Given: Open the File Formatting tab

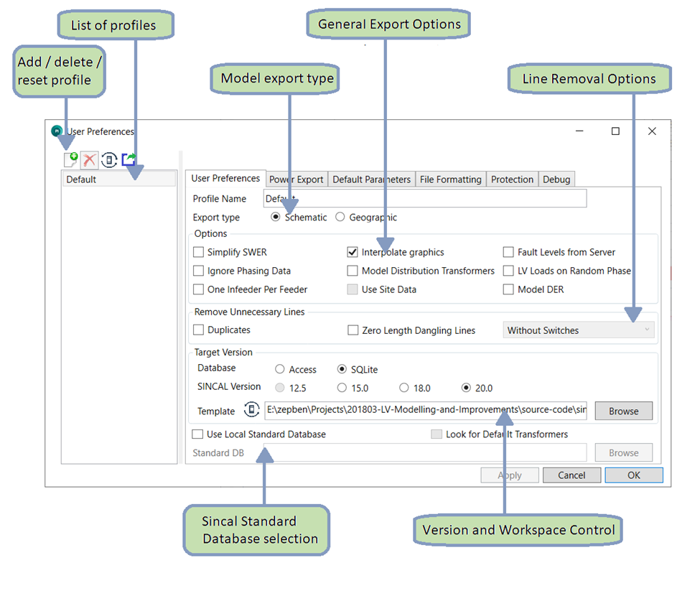Looking at the screenshot, I should pos(450,178).
